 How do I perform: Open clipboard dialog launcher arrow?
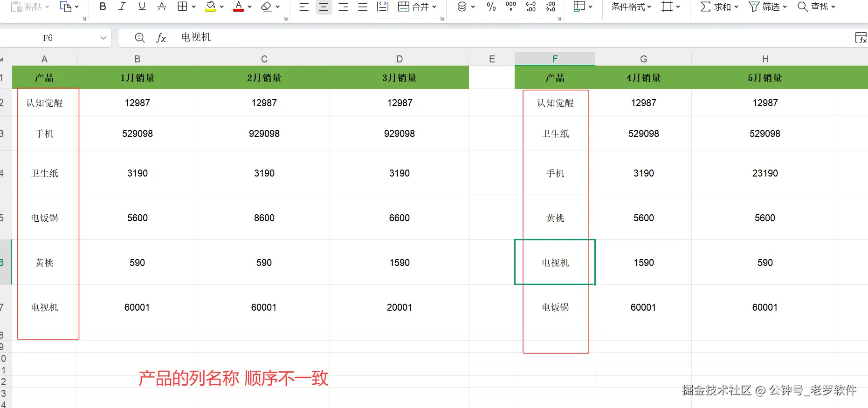84,19
